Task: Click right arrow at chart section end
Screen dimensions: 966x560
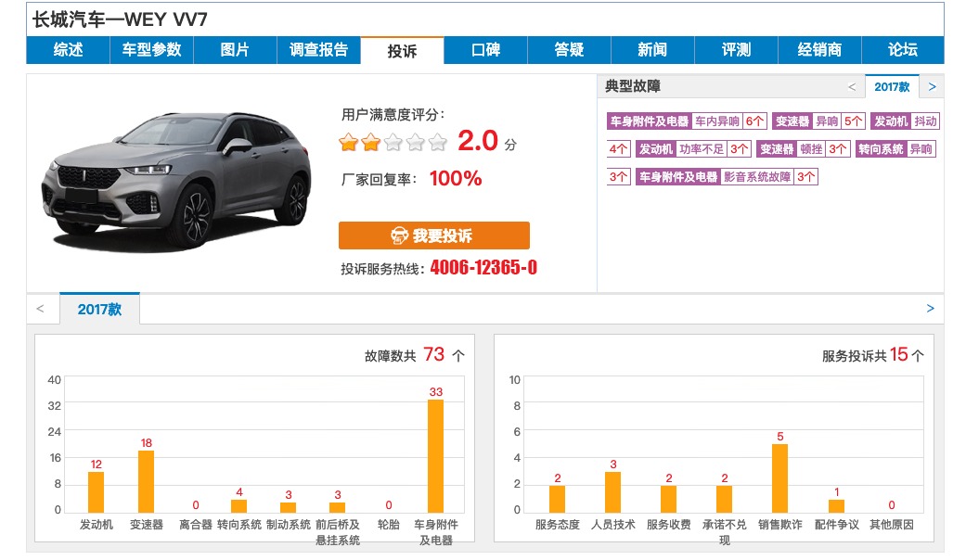Action: (x=930, y=309)
